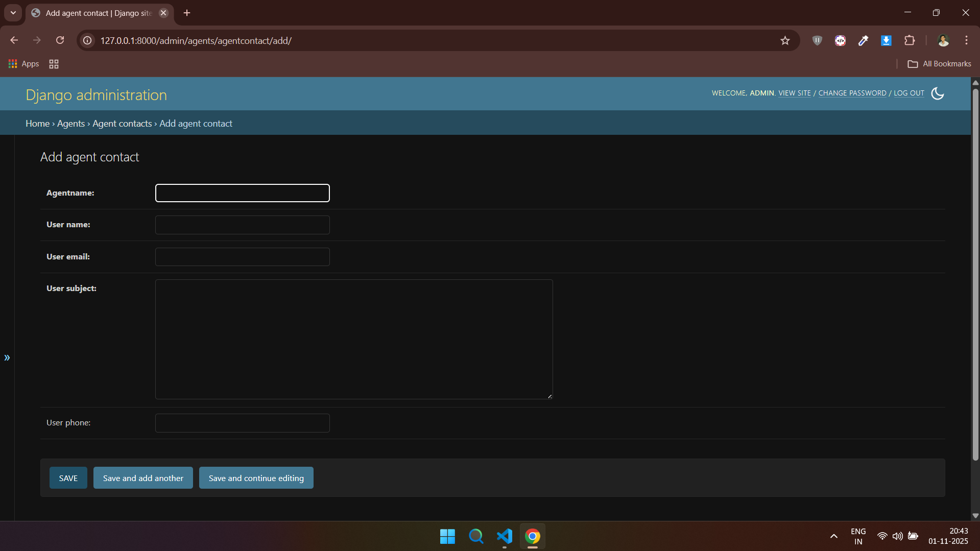Click the Chrome taskbar icon
The image size is (980, 551).
pos(533,536)
